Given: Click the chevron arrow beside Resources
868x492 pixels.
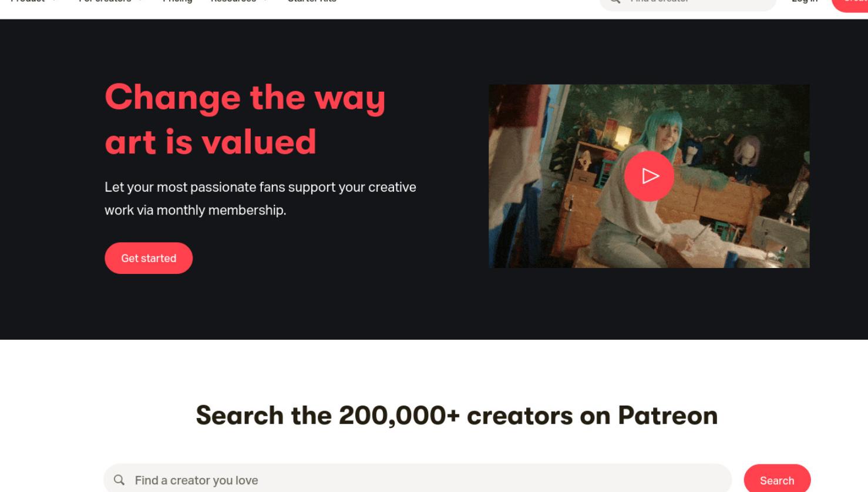Looking at the screenshot, I should click(265, 1).
